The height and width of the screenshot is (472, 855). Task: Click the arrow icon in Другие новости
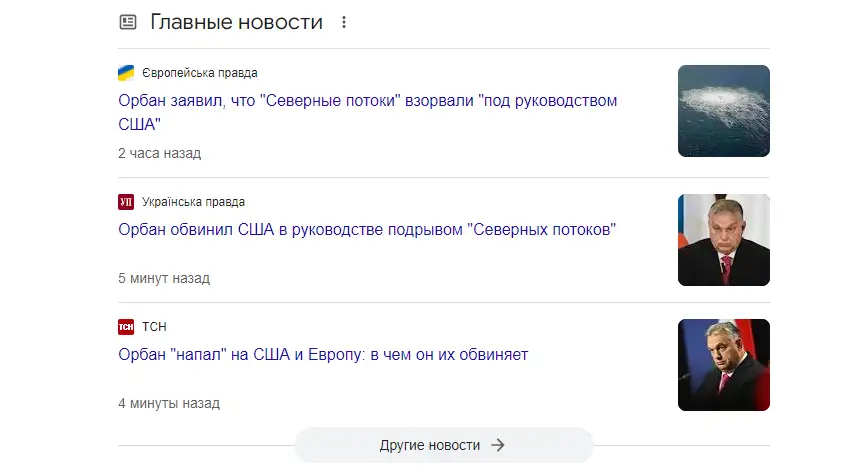(498, 445)
